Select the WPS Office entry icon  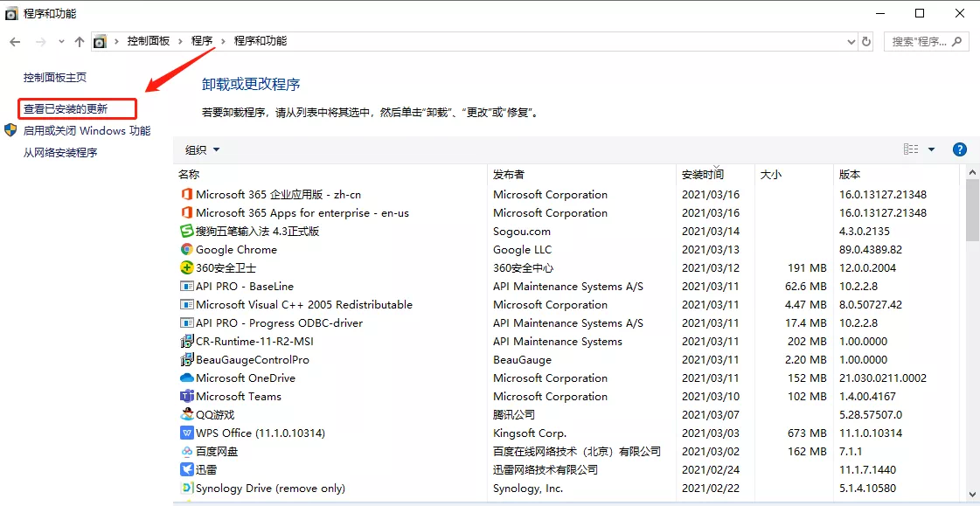pyautogui.click(x=185, y=433)
